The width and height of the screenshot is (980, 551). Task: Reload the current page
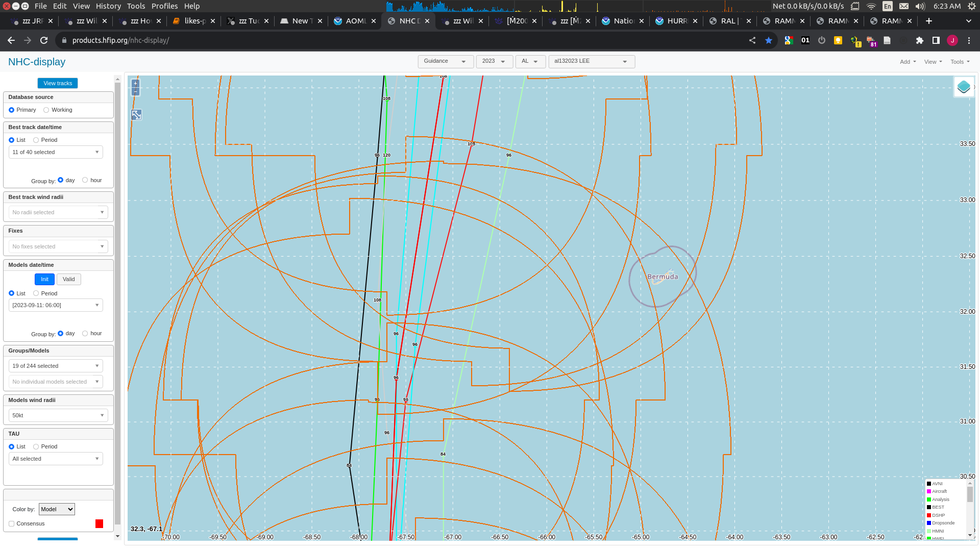coord(44,40)
